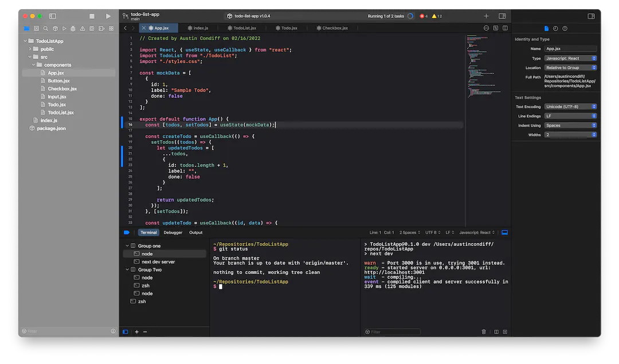
Task: Open the debug navigator bug icon
Action: click(x=73, y=29)
